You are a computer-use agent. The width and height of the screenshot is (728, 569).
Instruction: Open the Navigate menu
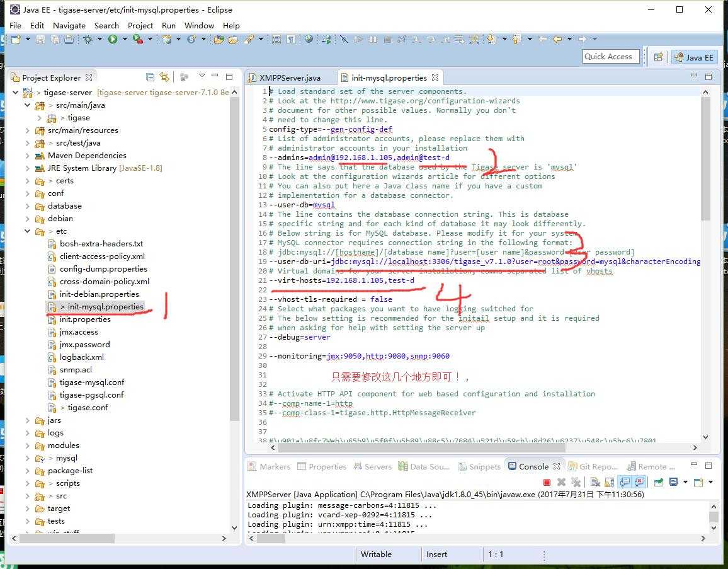pyautogui.click(x=69, y=26)
